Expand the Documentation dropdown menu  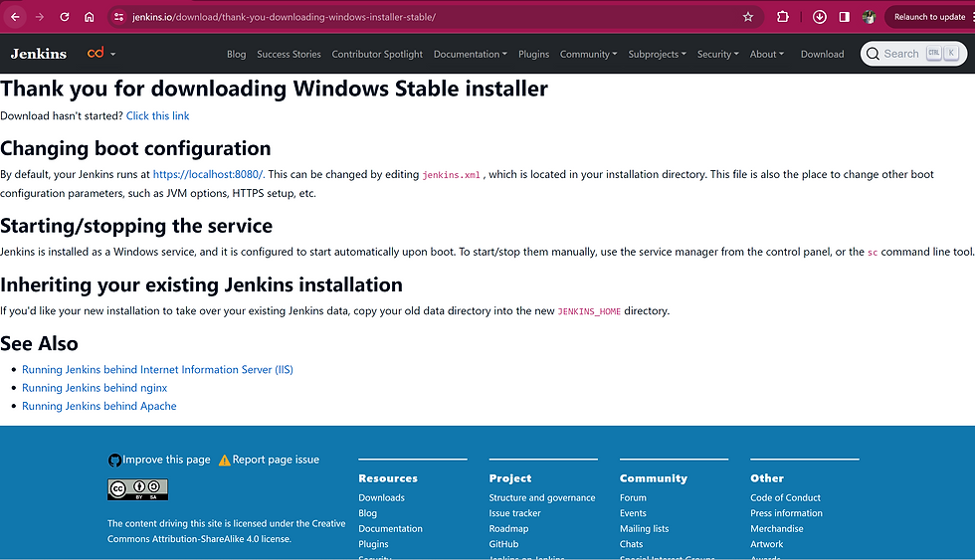pyautogui.click(x=470, y=54)
